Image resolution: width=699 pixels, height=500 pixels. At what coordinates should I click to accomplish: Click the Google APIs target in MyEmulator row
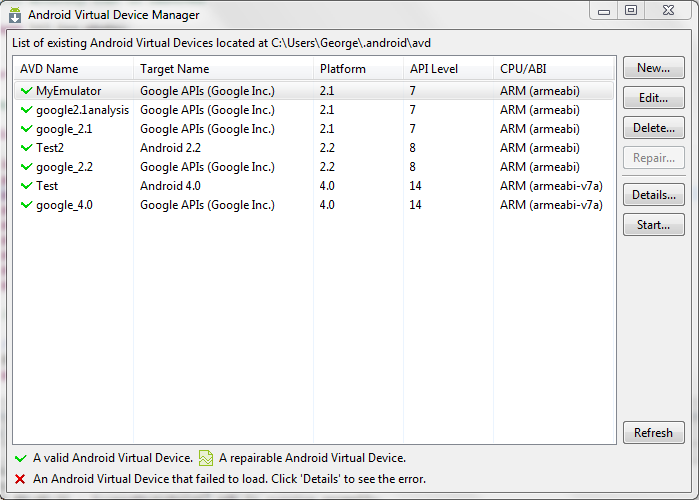[207, 91]
